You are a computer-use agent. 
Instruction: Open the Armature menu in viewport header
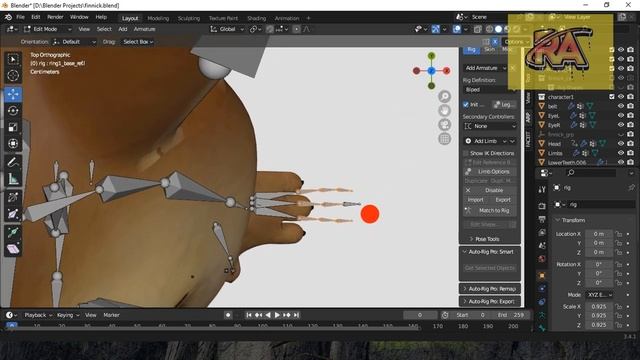click(144, 29)
